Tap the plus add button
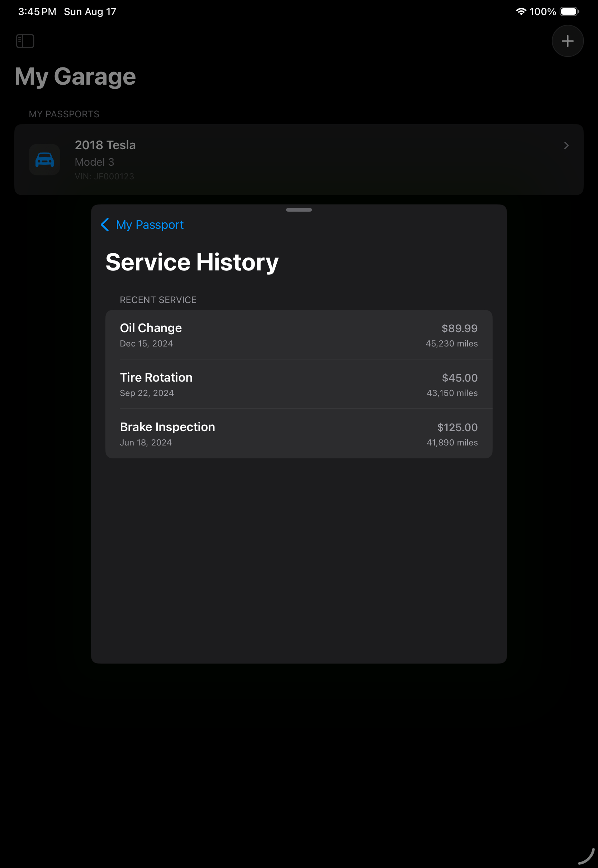 [x=567, y=41]
